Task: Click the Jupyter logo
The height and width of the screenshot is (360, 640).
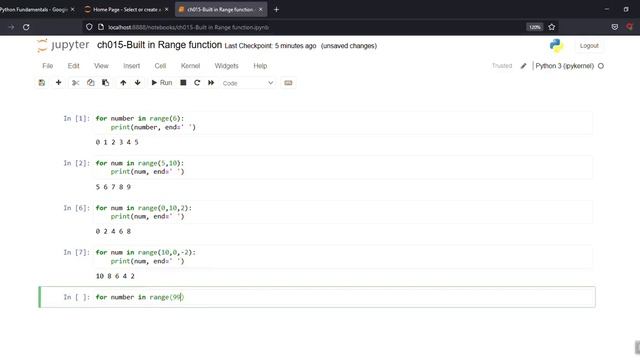Action: tap(63, 45)
